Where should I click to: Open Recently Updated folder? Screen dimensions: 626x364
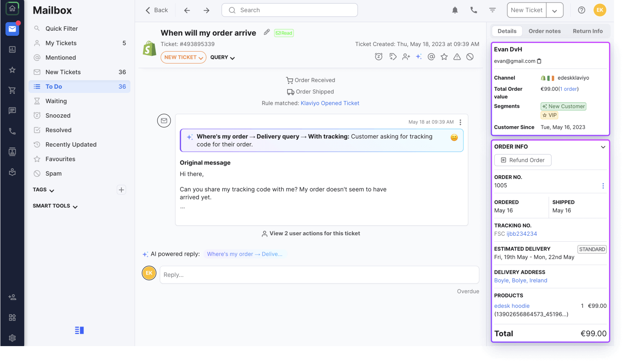click(x=79, y=144)
